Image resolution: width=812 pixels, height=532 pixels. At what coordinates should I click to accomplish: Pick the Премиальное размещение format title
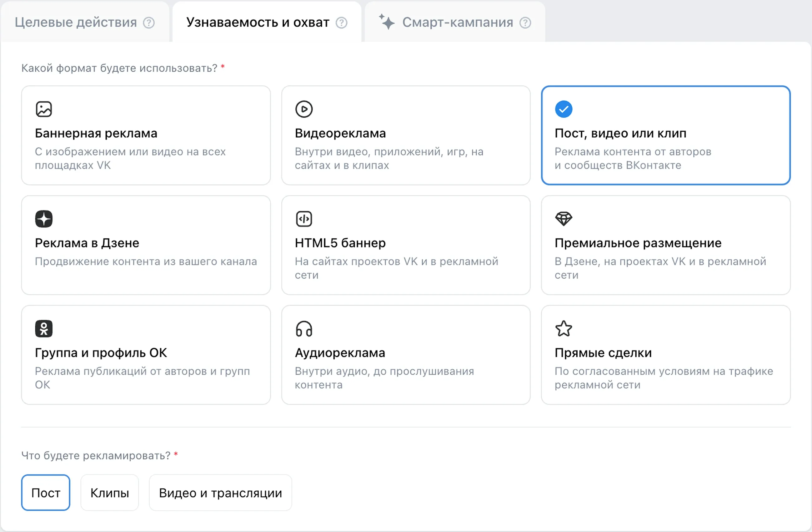point(638,243)
